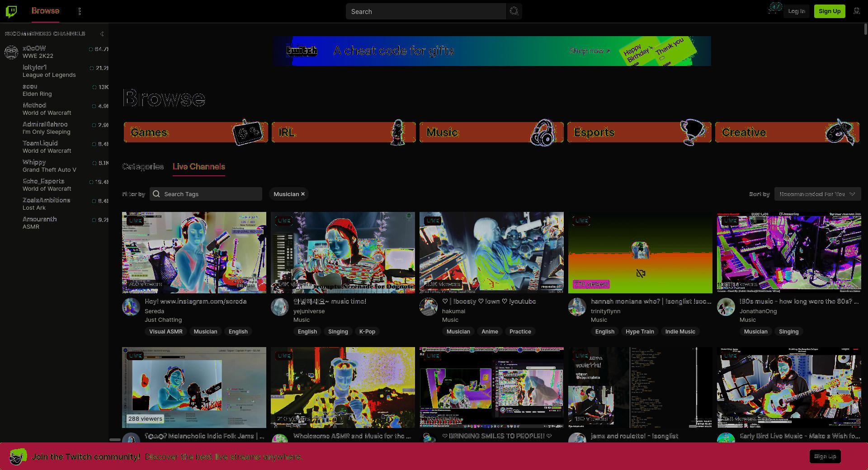Click Sign Up in the bottom banner

tap(825, 456)
